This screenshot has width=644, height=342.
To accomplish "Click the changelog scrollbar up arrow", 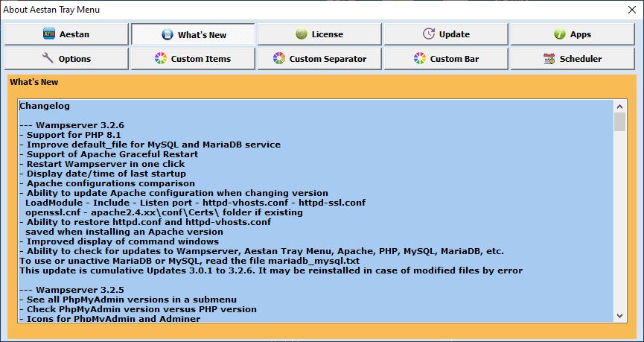I will 619,107.
